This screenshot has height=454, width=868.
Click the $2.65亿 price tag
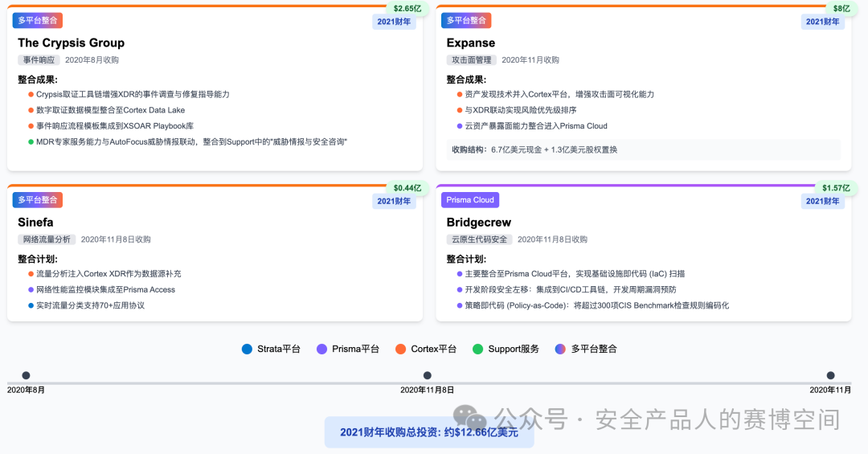pyautogui.click(x=407, y=8)
